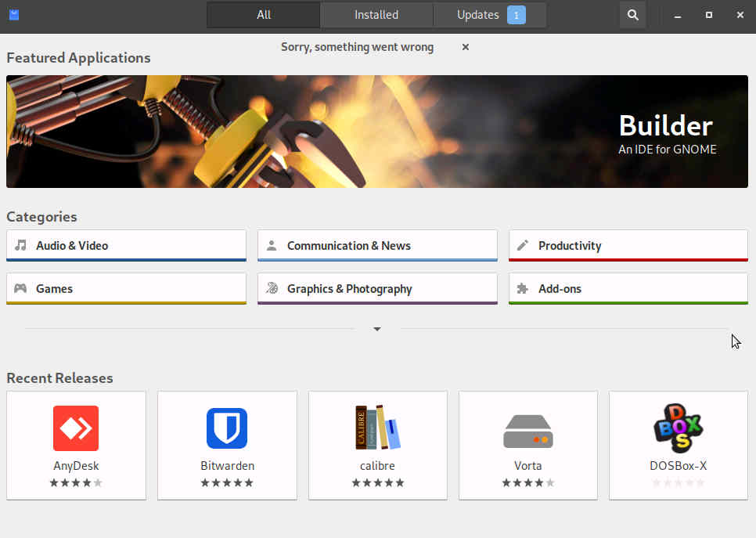The width and height of the screenshot is (756, 538).
Task: Open the search tool with the magnifier icon
Action: point(632,15)
